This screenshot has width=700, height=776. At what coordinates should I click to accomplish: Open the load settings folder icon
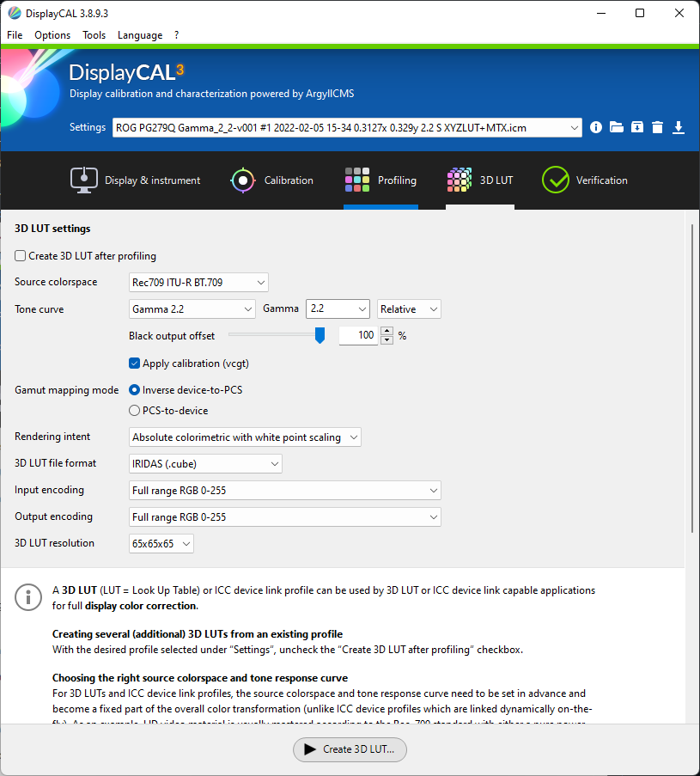pyautogui.click(x=617, y=128)
